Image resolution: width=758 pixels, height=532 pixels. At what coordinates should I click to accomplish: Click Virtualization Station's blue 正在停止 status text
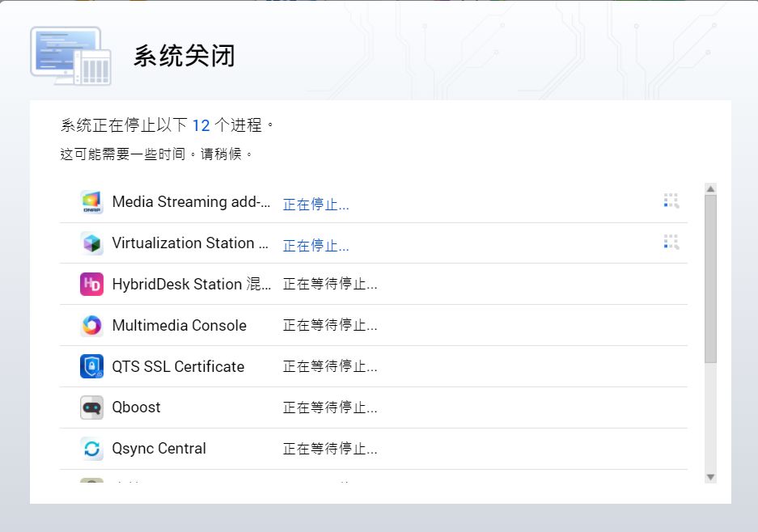pyautogui.click(x=315, y=246)
